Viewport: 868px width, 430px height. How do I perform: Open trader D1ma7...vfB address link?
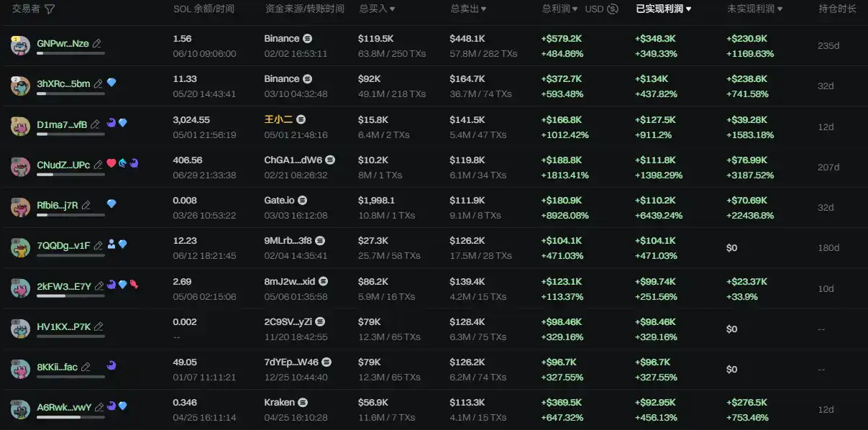point(62,124)
